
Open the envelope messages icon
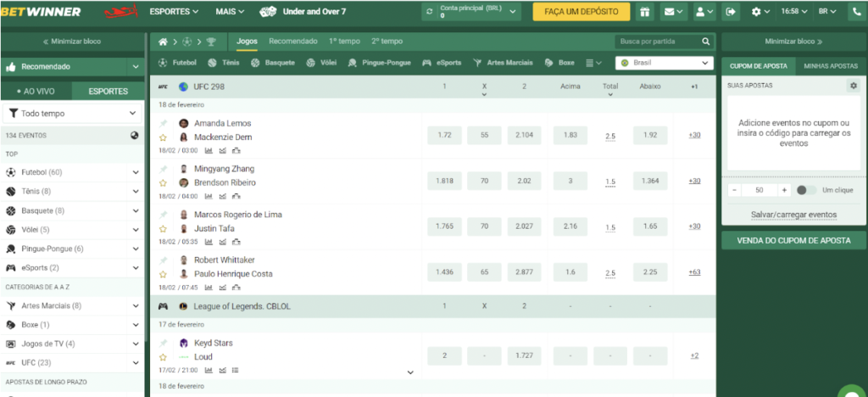[x=674, y=12]
